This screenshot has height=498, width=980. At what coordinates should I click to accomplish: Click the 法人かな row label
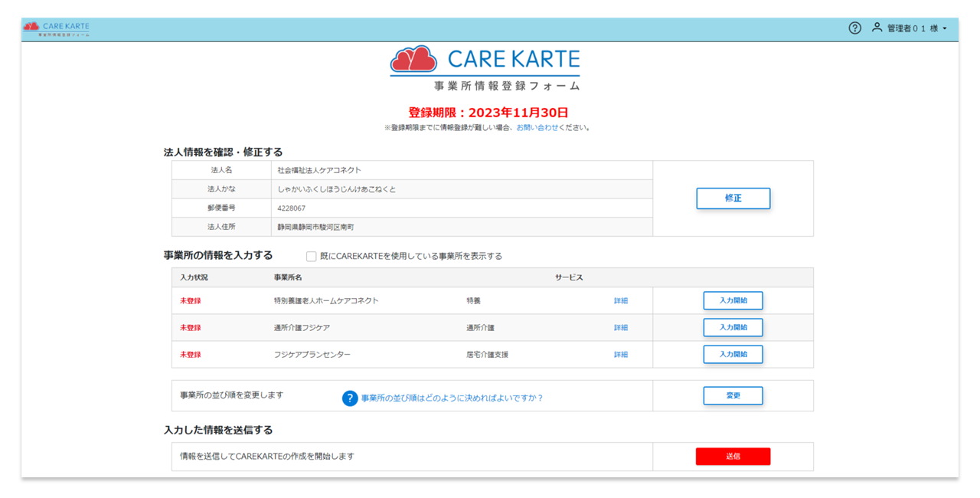coord(221,189)
